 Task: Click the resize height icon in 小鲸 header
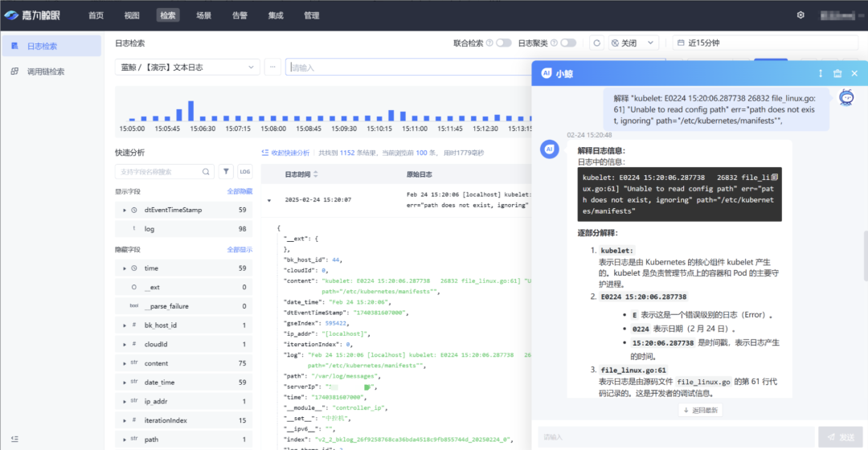[821, 73]
